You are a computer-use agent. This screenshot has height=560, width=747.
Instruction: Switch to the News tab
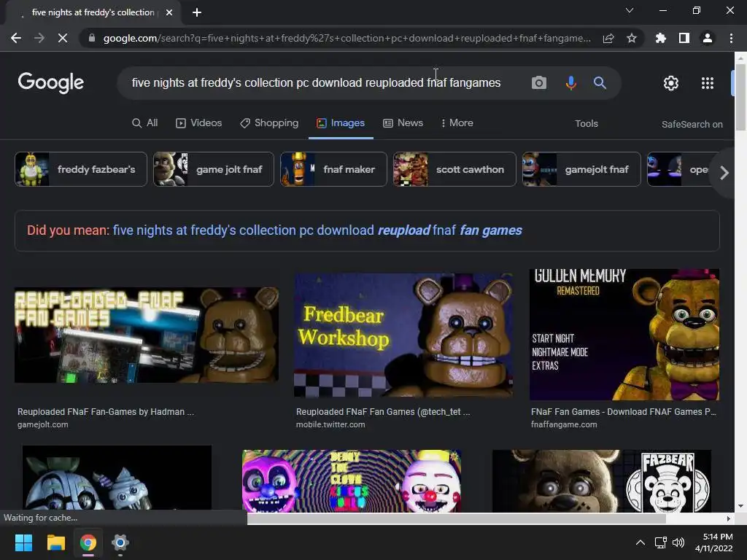pyautogui.click(x=403, y=122)
